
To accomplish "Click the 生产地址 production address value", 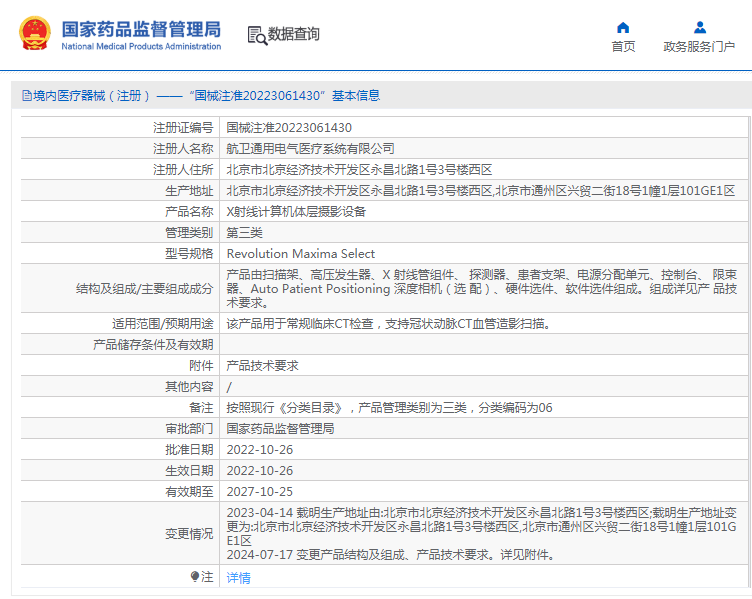I will coord(481,191).
